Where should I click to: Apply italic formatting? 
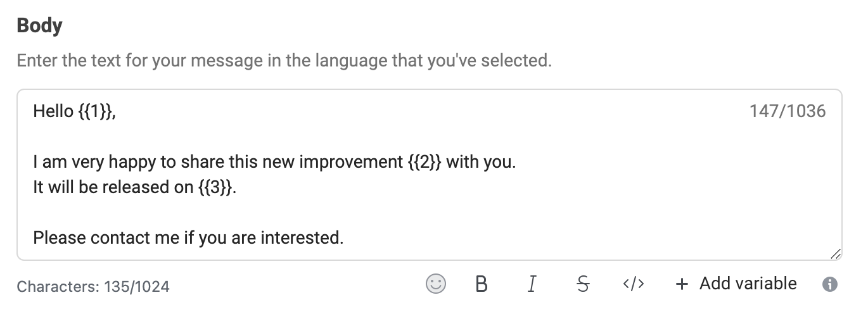click(532, 284)
